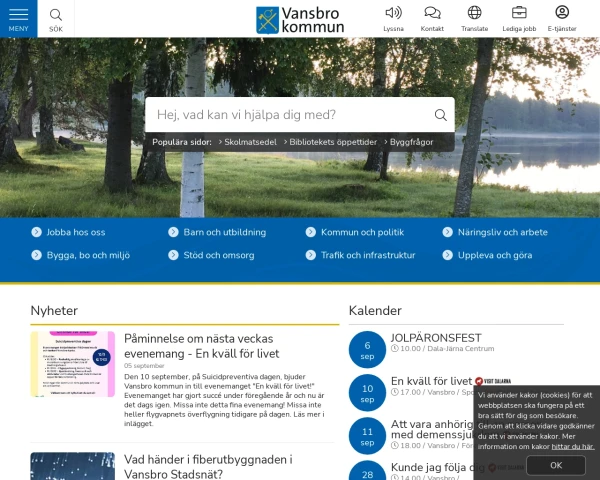Open Kontakt speech bubbles icon

tap(432, 13)
